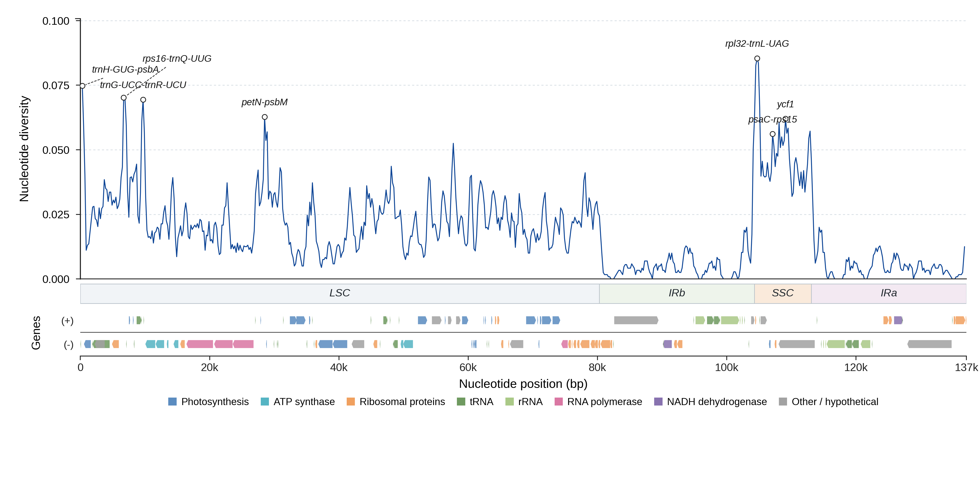Image resolution: width=980 pixels, height=477 pixels.
Task: Click the Photosynthesis legend text
Action: coord(215,402)
